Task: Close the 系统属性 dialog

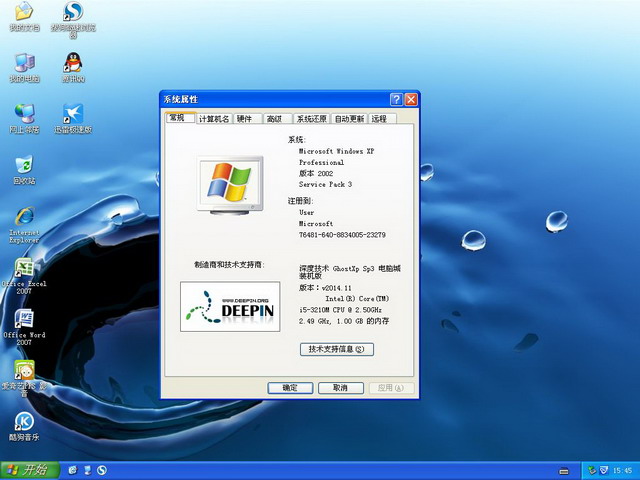Action: tap(411, 99)
